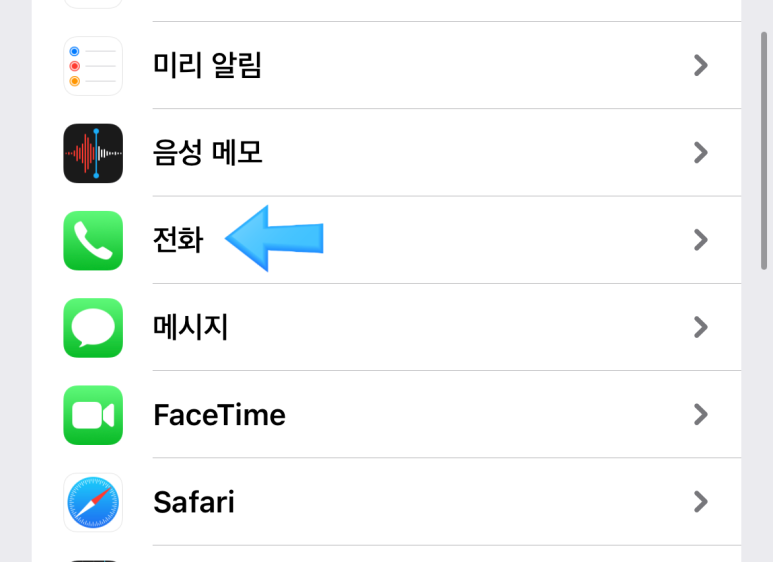The height and width of the screenshot is (562, 773).
Task: Tap the Voice Memos waveform icon
Action: 93,153
